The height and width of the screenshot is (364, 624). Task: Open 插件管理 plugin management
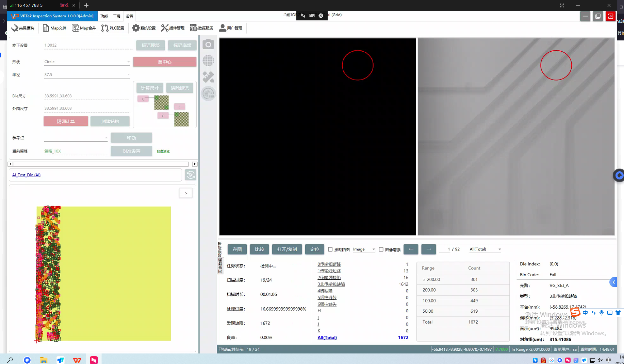pos(173,28)
